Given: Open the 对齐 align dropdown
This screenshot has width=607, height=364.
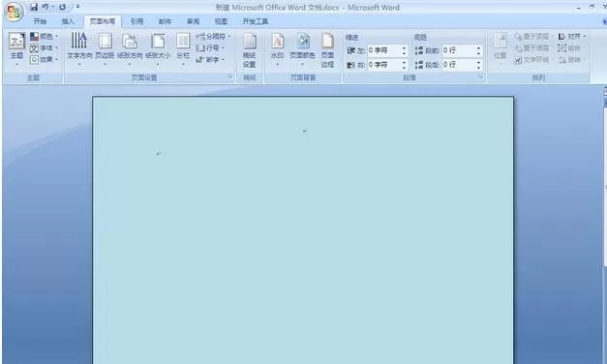Looking at the screenshot, I should click(572, 37).
